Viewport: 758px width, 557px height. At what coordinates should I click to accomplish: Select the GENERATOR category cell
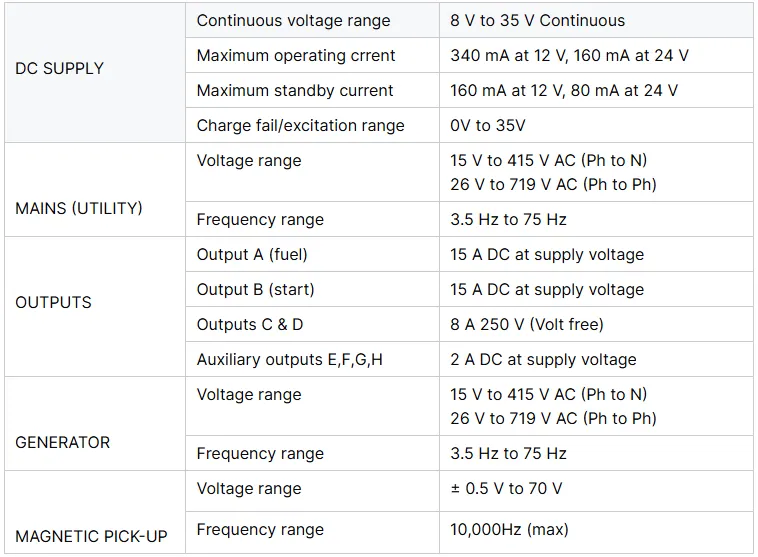pos(95,424)
